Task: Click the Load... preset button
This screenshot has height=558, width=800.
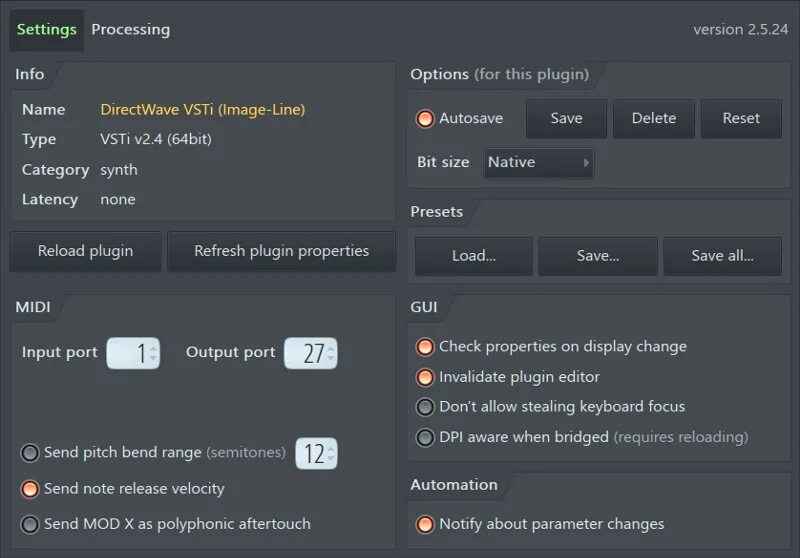Action: pyautogui.click(x=473, y=256)
